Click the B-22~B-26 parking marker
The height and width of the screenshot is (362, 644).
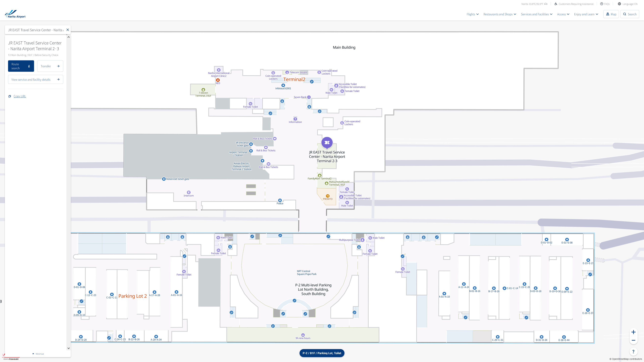134,337
